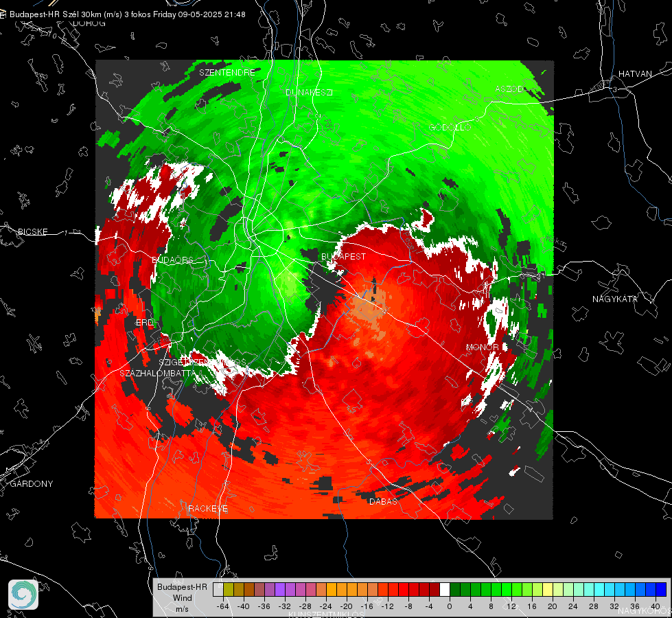Click the MONOR town label
This screenshot has width=672, height=618.
coord(482,347)
